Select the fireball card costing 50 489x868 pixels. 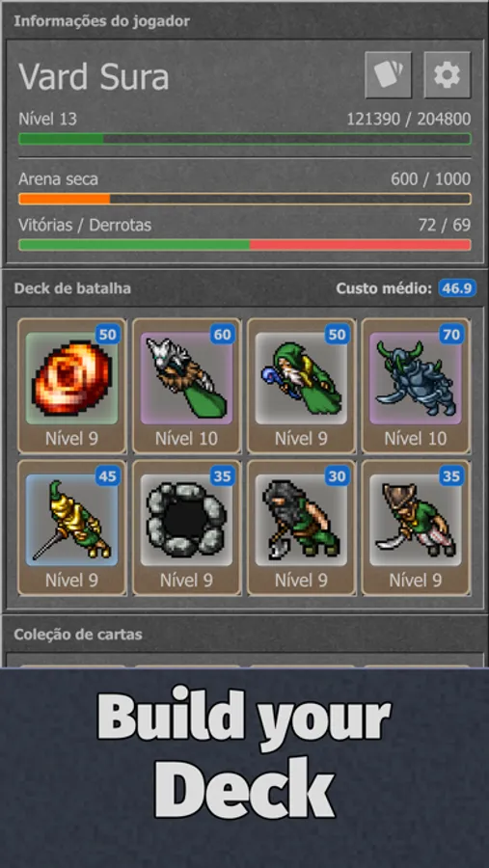[x=72, y=386]
